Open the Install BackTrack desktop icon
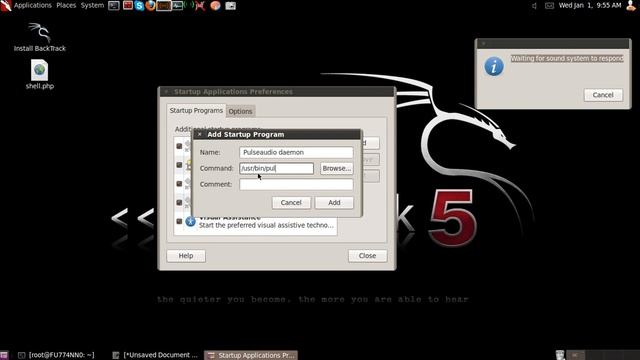This screenshot has width=640, height=360. [x=40, y=37]
